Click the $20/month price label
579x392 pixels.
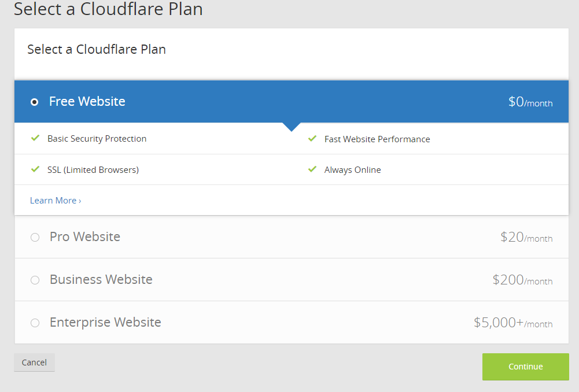pyautogui.click(x=526, y=237)
